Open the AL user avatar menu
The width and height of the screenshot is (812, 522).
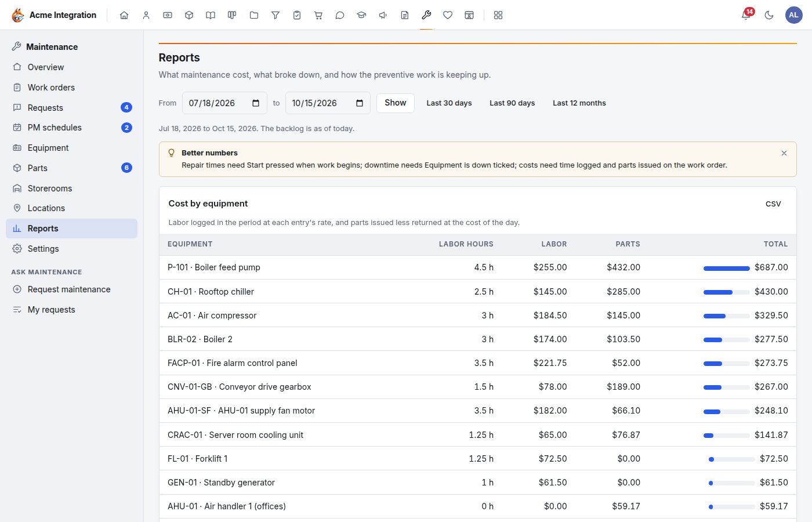coord(793,15)
